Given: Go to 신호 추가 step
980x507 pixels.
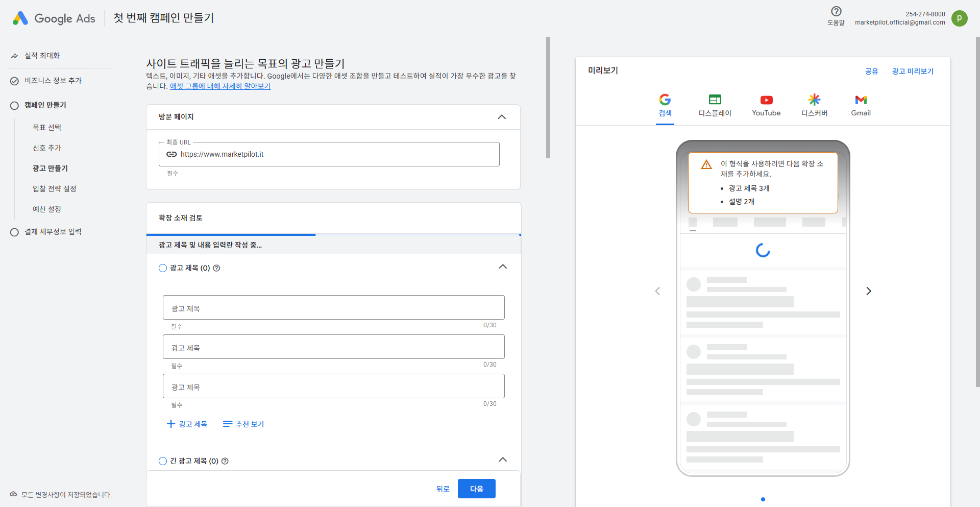Looking at the screenshot, I should [x=47, y=148].
